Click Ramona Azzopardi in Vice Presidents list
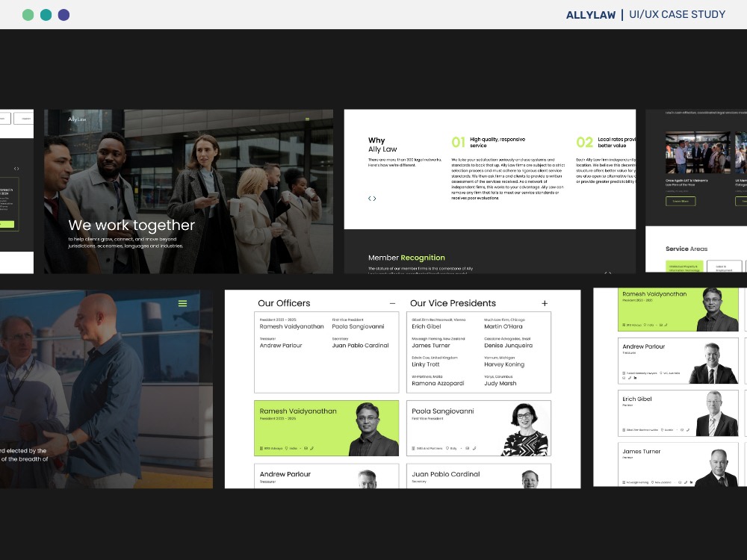Screen dimensions: 747x560 click(x=438, y=383)
